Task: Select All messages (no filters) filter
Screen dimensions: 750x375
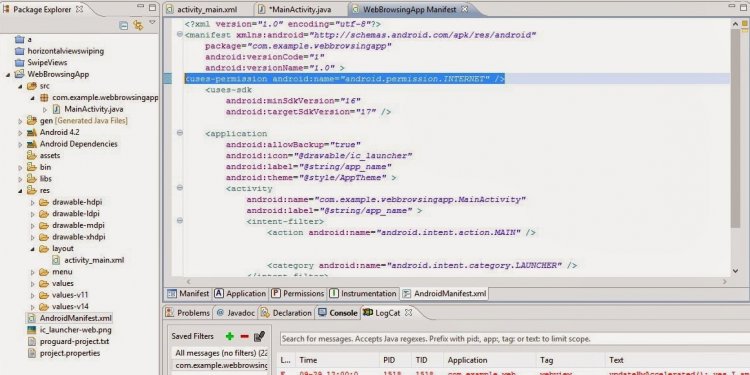Action: (x=221, y=353)
